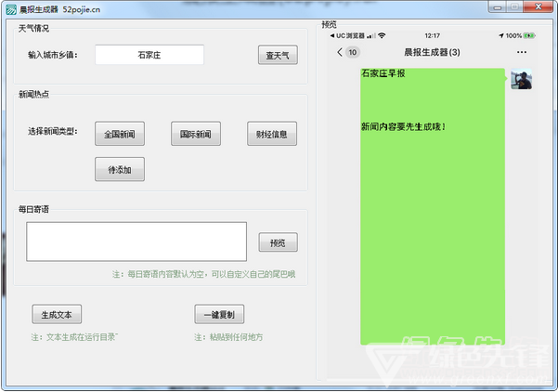558x392 pixels.
Task: Click the user avatar thumbnail in the preview
Action: 522,79
